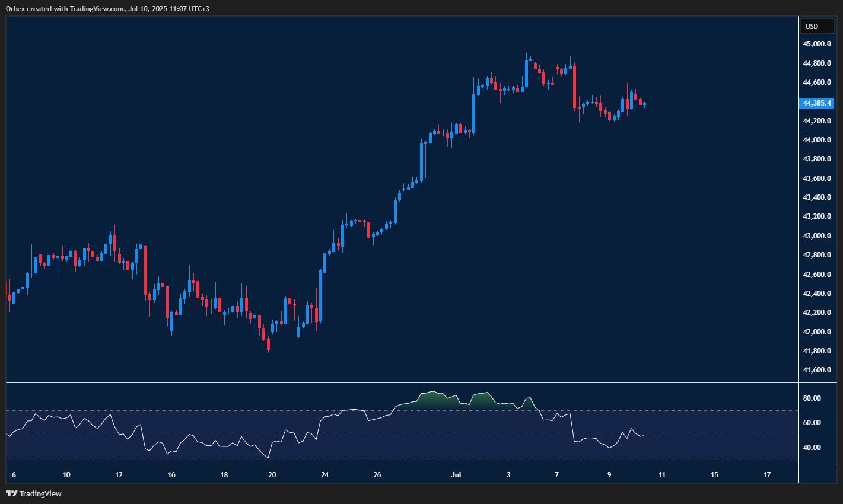Image resolution: width=843 pixels, height=504 pixels.
Task: Select the Jul label on the time axis
Action: click(x=456, y=475)
